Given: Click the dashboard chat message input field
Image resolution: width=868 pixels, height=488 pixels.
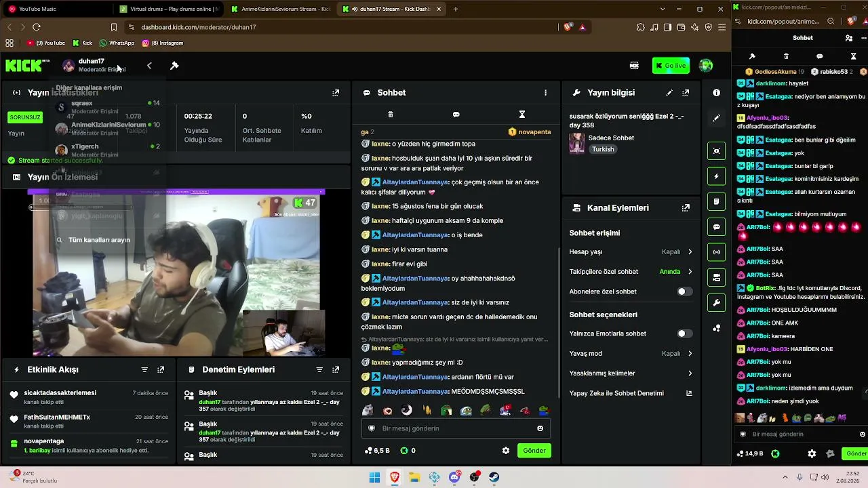Looking at the screenshot, I should pos(456,428).
